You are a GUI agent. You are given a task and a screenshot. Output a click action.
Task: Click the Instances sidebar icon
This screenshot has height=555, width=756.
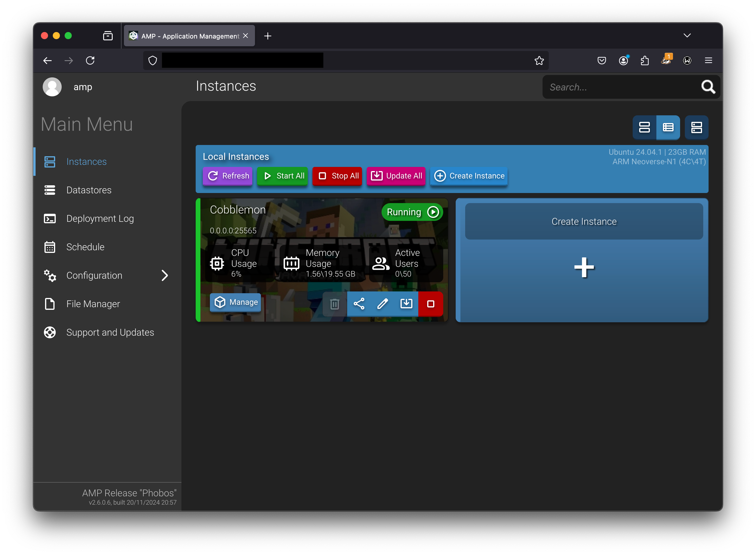coord(50,162)
